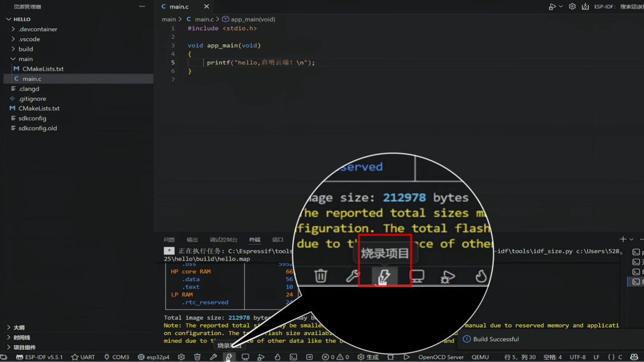Add a new terminal with the plus icon

coord(623,239)
